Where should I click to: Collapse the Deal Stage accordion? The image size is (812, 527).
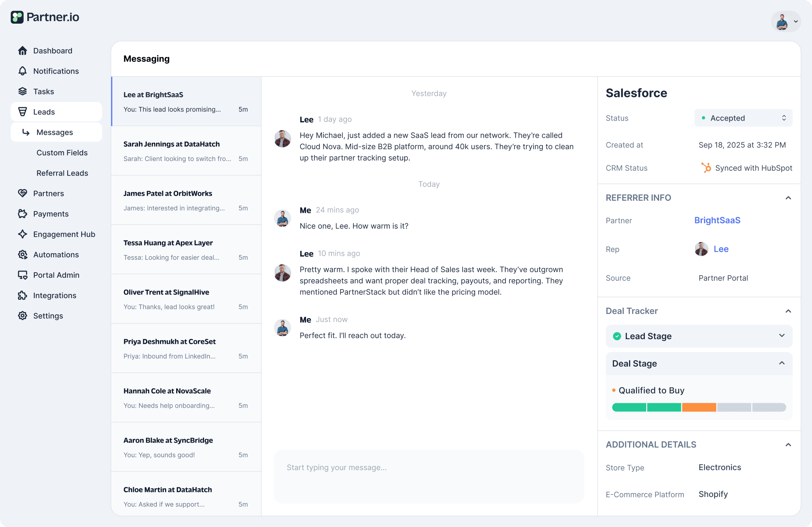point(782,363)
